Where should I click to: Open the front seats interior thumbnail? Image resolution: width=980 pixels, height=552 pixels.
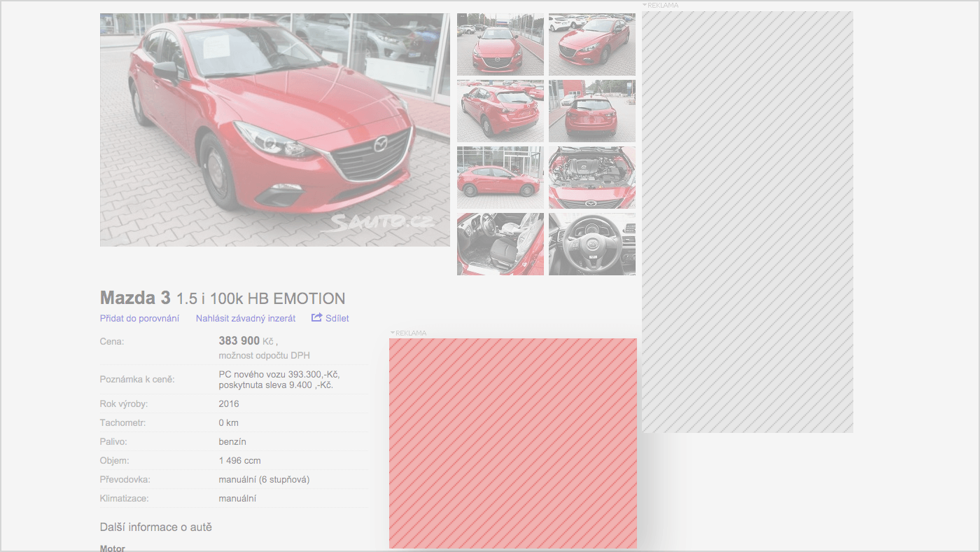(500, 244)
